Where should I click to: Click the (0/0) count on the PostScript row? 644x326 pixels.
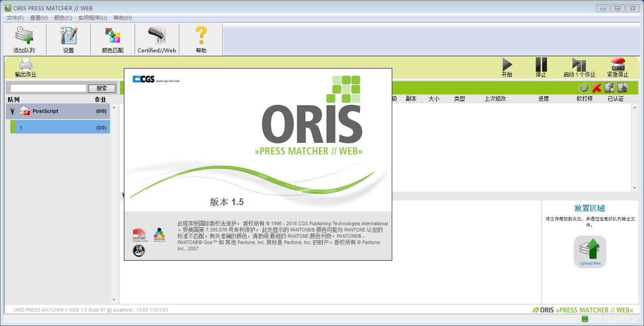[x=101, y=111]
